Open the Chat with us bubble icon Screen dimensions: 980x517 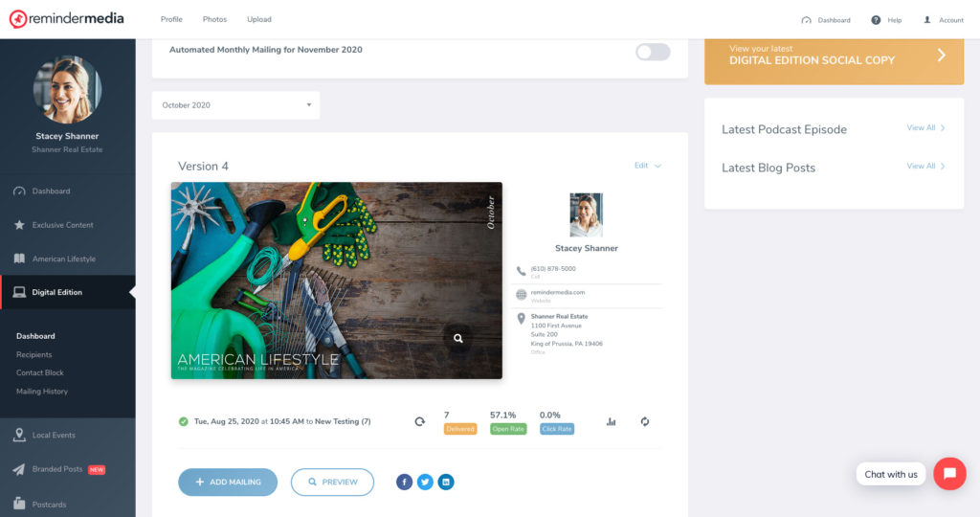click(949, 474)
